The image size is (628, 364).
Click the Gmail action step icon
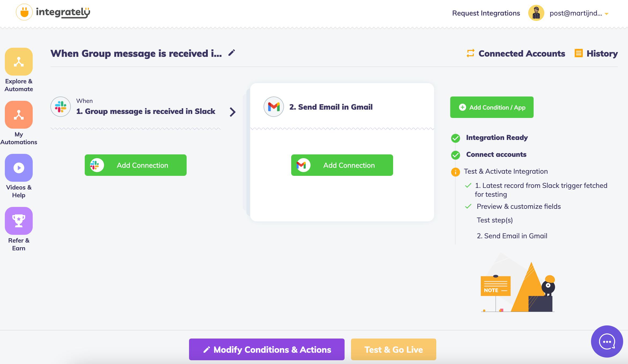(274, 107)
